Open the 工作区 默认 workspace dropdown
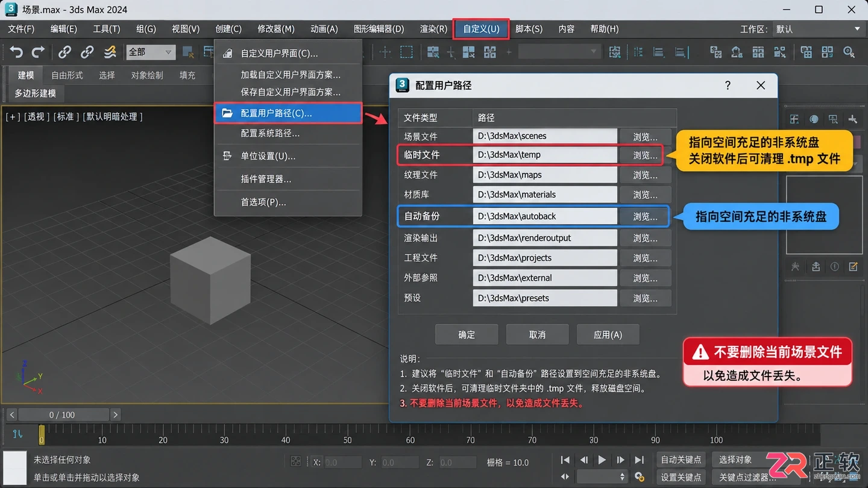Viewport: 868px width, 488px height. coord(818,29)
